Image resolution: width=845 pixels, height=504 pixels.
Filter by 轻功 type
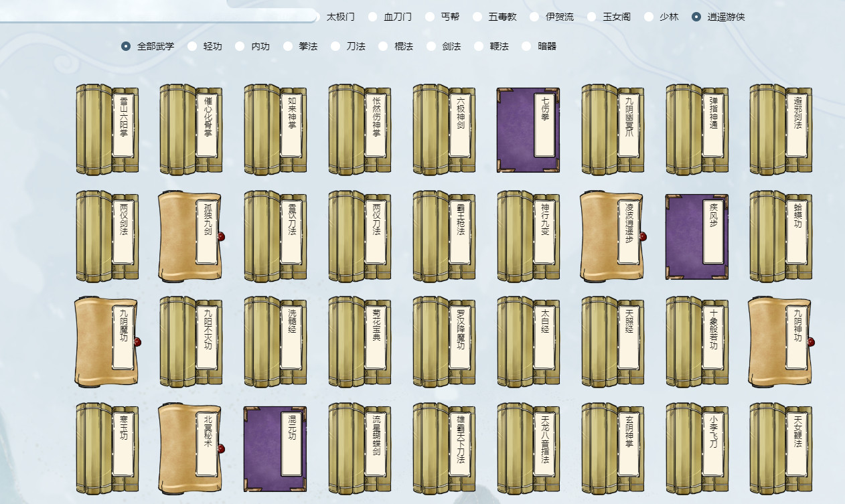[x=205, y=46]
